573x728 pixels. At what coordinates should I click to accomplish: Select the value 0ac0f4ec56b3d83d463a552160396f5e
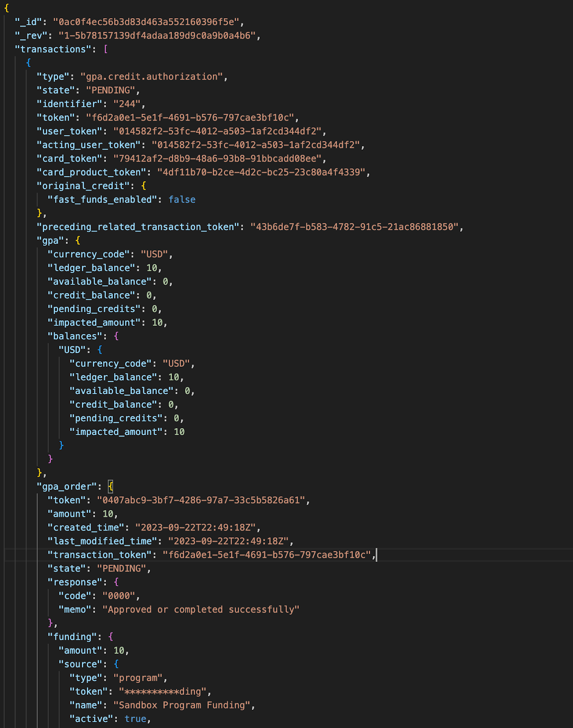pos(148,22)
